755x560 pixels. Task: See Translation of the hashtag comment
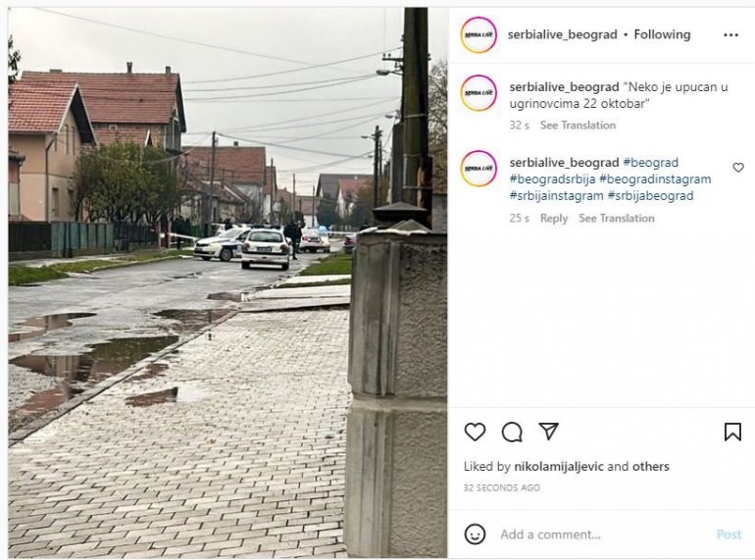pyautogui.click(x=617, y=218)
